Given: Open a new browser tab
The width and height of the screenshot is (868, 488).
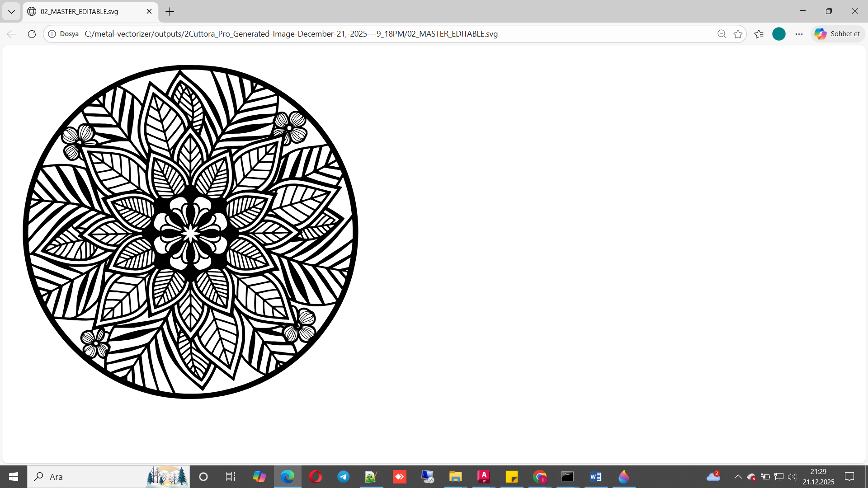Looking at the screenshot, I should (x=170, y=12).
